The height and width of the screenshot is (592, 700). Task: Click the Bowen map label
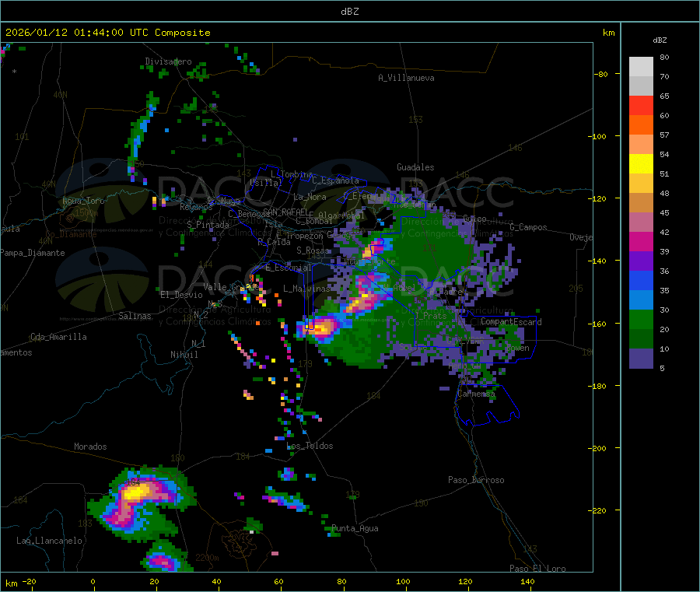click(517, 348)
